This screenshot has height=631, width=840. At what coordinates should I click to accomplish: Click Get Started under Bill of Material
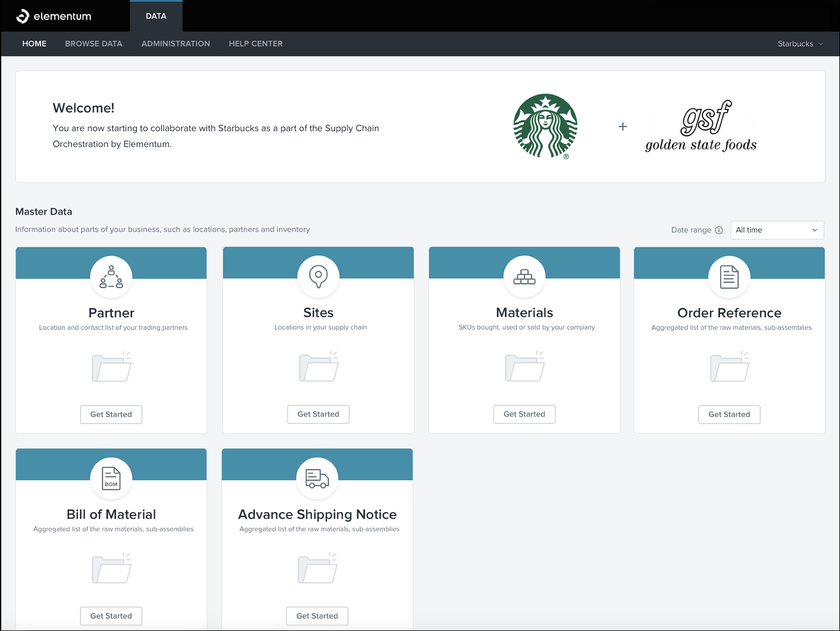111,615
